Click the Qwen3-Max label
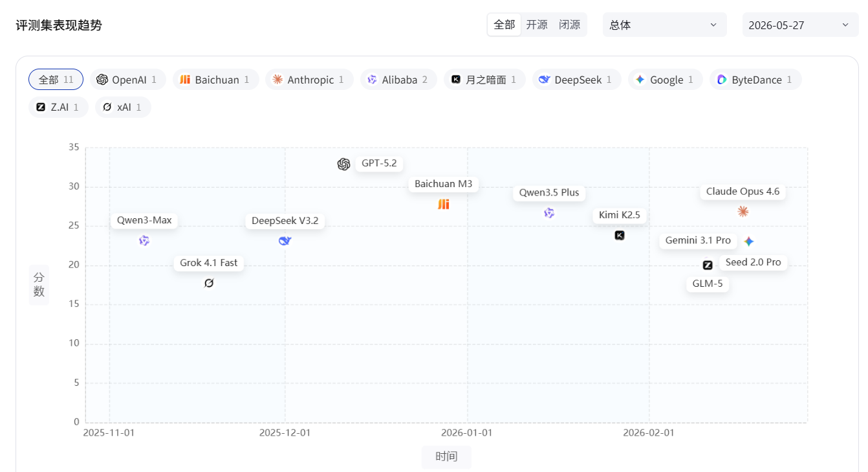868x472 pixels. 144,220
